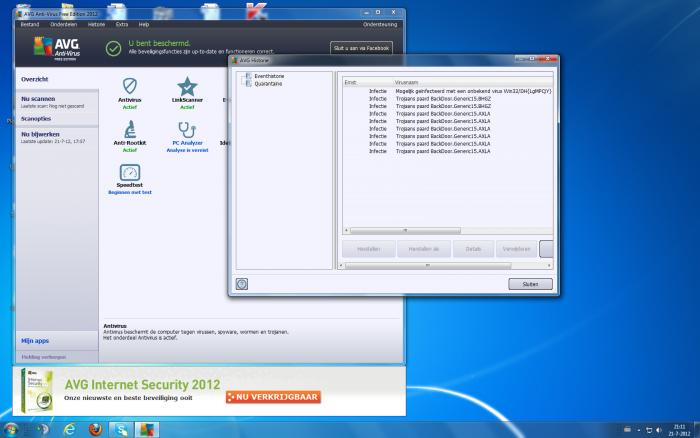This screenshot has height=438, width=700.
Task: Open the Extra menu
Action: point(122,25)
